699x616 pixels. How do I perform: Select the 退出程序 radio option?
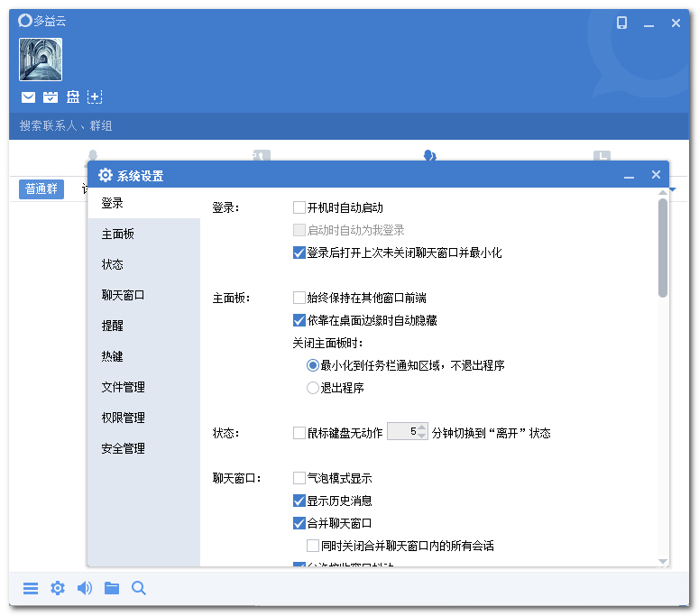coord(313,388)
